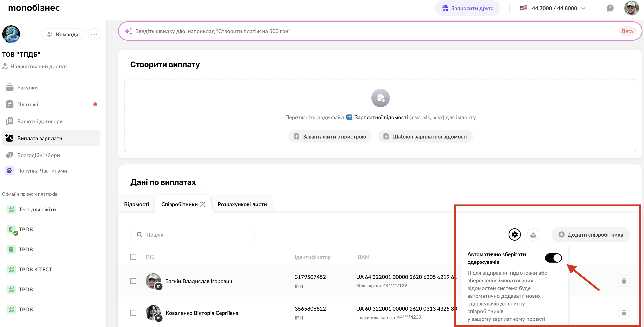Download Шаблон зарплатної відомості
The height and width of the screenshot is (327, 644).
coord(425,136)
